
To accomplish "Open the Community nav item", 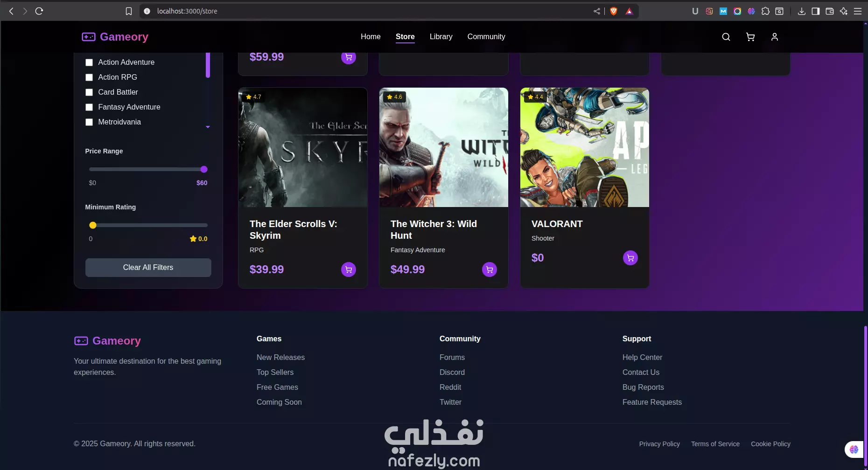I will point(486,37).
